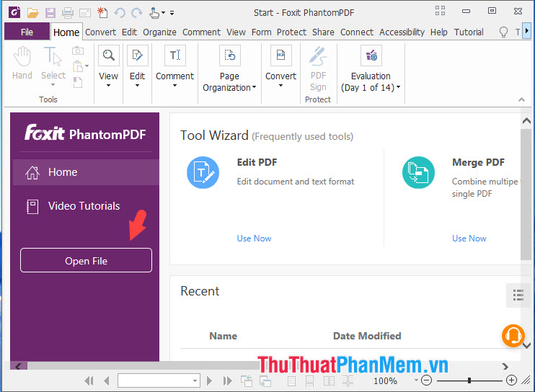This screenshot has width=535, height=392.
Task: Click the Open folder icon in quick access toolbar
Action: tap(32, 13)
